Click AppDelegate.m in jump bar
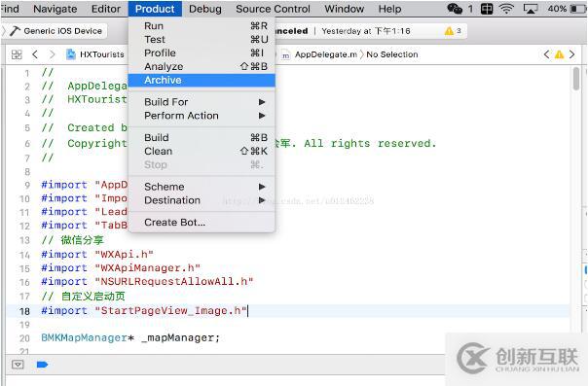The image size is (588, 386). (319, 54)
